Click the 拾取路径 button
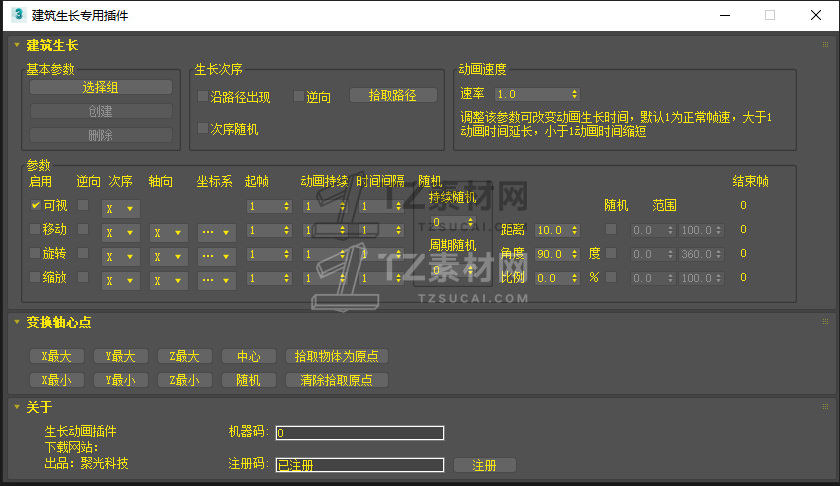This screenshot has width=840, height=486. 393,95
